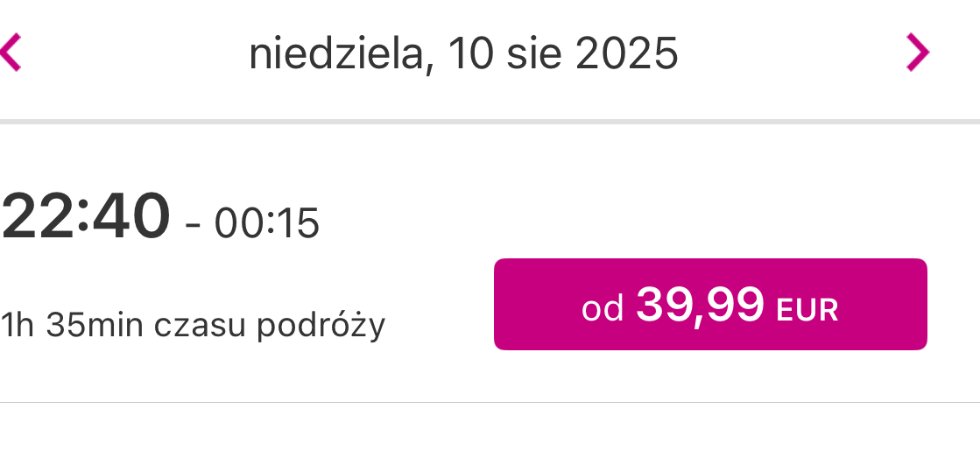Click the pink arrow pointing right
980x472 pixels.
coord(918,53)
